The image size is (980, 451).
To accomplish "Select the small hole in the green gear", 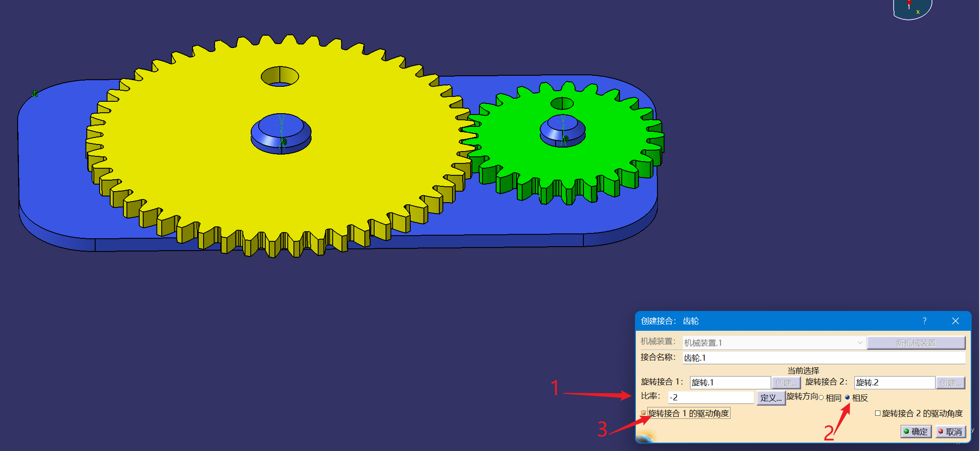I will pos(562,104).
